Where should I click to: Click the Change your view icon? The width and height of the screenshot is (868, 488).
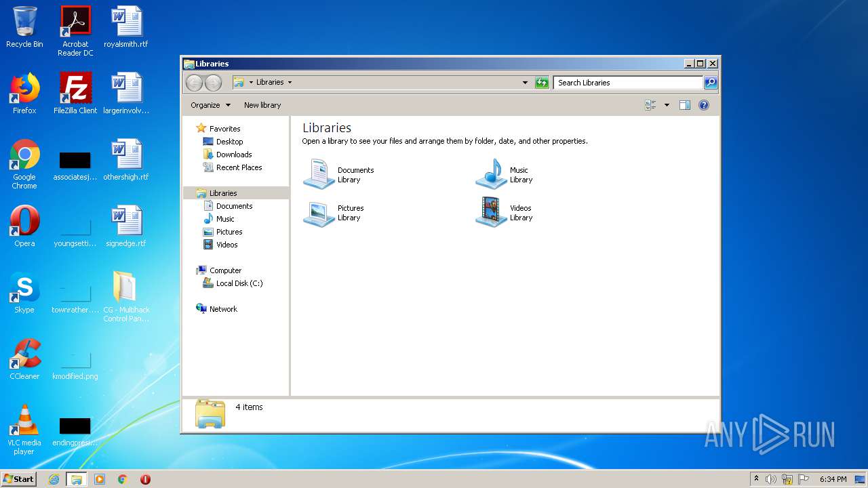point(650,105)
